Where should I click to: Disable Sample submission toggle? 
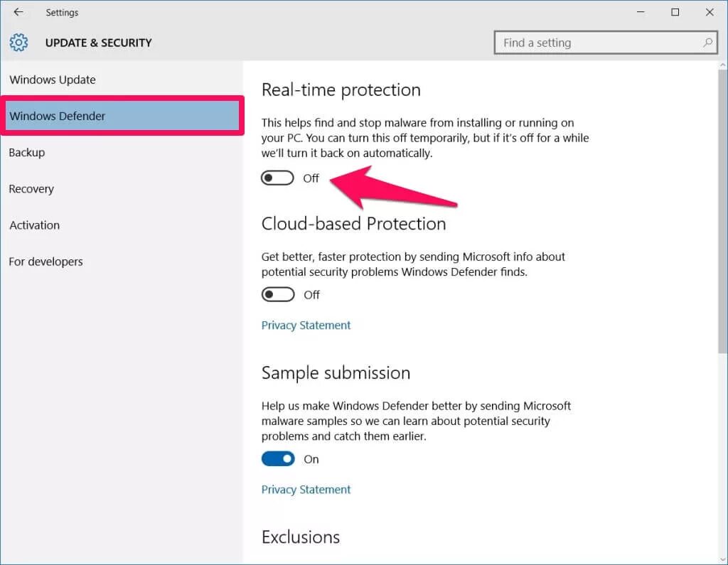(277, 459)
